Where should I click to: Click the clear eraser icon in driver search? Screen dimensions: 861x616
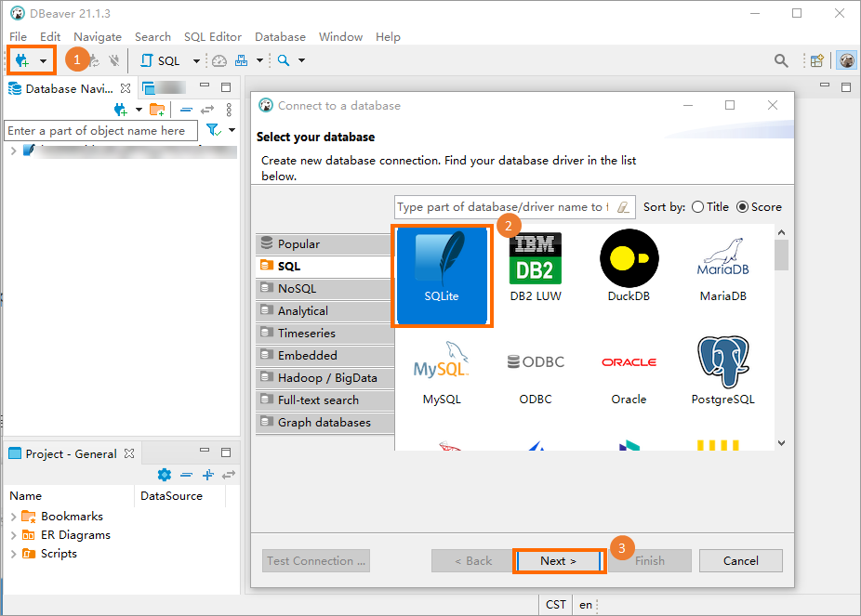coord(623,207)
